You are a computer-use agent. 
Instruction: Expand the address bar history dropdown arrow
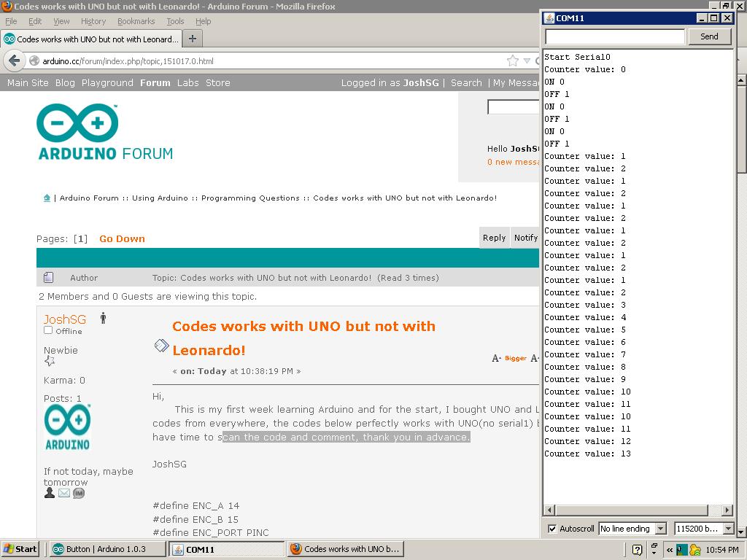527,61
